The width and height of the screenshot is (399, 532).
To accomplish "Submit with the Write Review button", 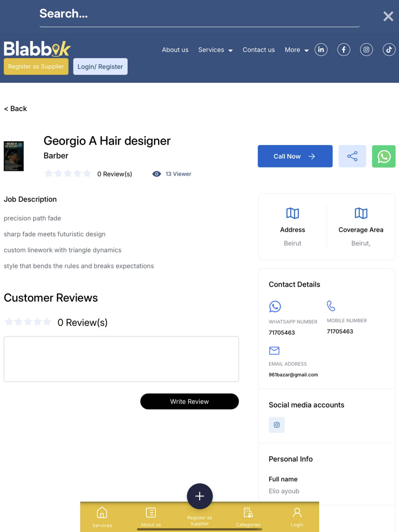I will click(x=189, y=401).
